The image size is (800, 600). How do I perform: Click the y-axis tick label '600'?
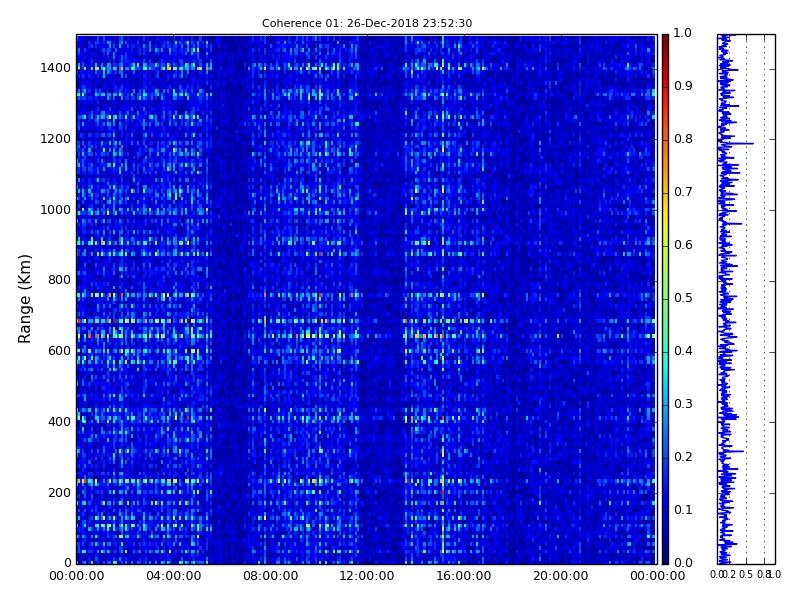(x=59, y=351)
